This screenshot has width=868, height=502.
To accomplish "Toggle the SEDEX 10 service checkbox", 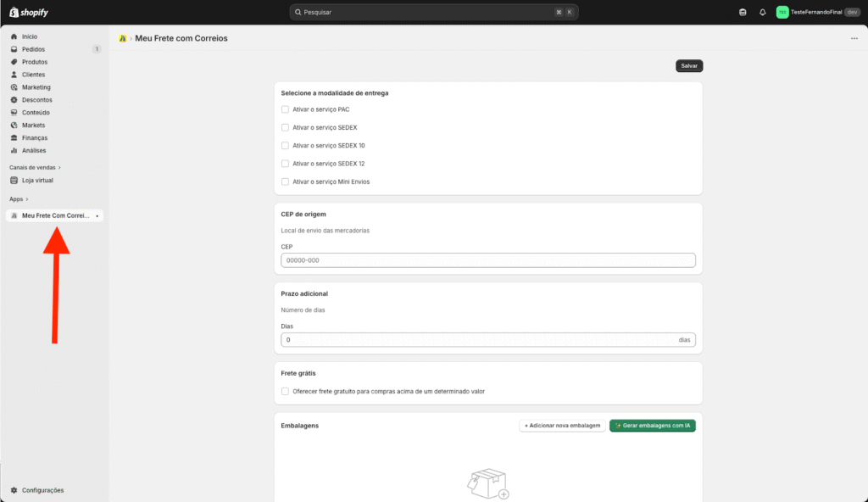I will click(285, 145).
